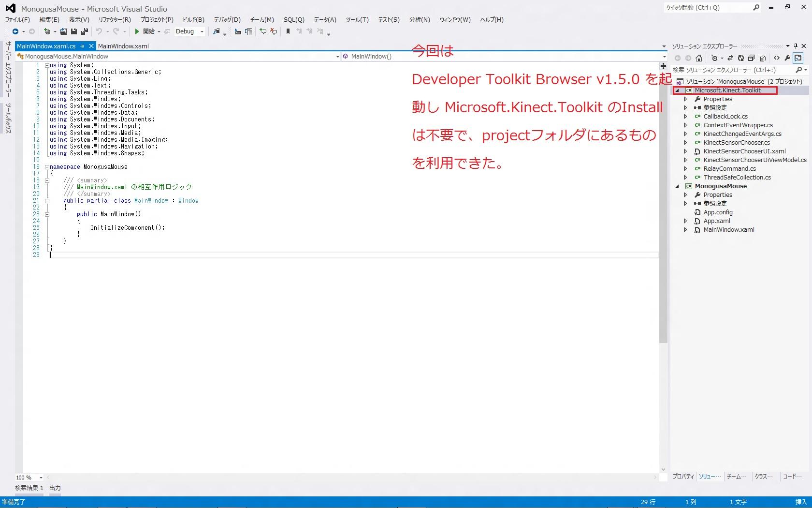Refresh the Solution Explorer tree
Screen dimensions: 812x508
(x=741, y=58)
